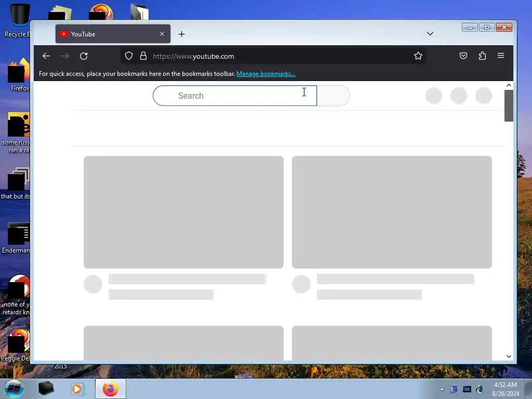Open the black folder taskbar icon
The width and height of the screenshot is (532, 399).
(x=46, y=389)
